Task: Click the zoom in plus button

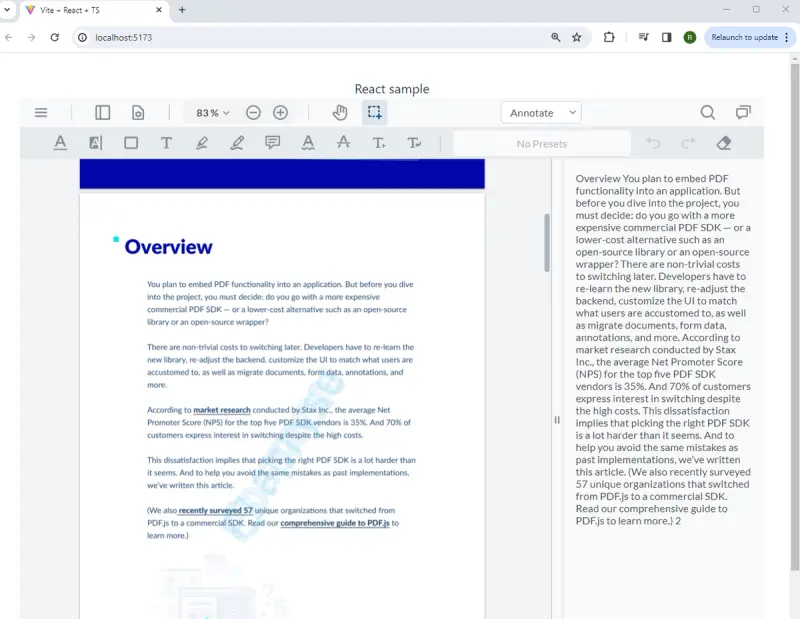Action: pyautogui.click(x=280, y=113)
